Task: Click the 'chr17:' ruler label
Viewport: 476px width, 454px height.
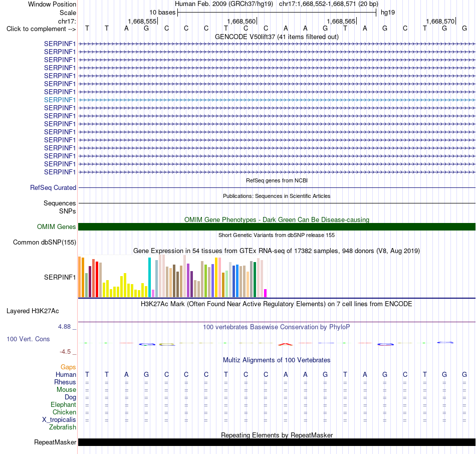Action: pyautogui.click(x=67, y=21)
